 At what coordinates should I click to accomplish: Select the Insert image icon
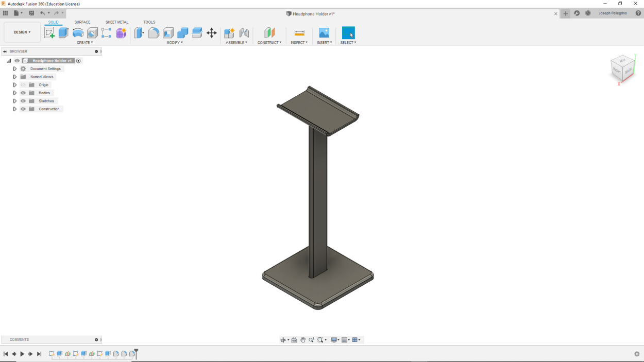(324, 33)
